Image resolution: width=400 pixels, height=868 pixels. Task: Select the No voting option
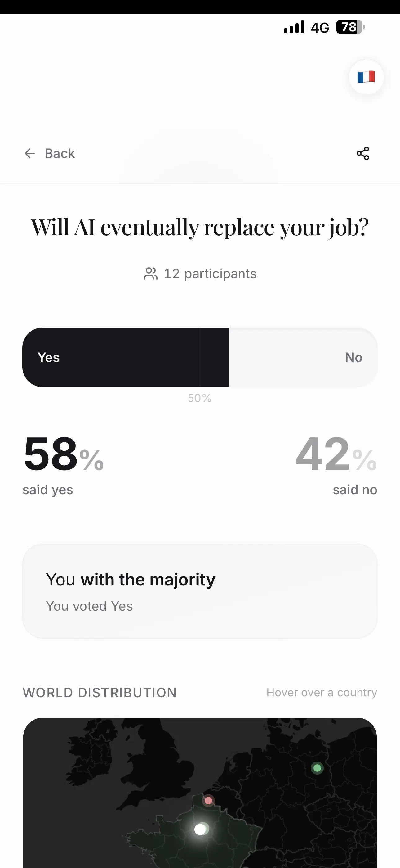(x=303, y=357)
